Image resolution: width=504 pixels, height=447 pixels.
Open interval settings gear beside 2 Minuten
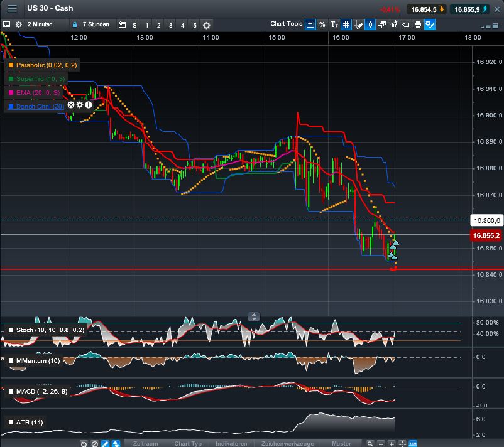(19, 24)
